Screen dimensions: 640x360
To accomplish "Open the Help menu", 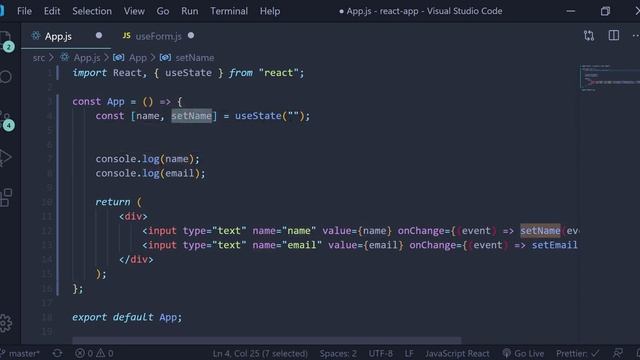I will point(270,11).
